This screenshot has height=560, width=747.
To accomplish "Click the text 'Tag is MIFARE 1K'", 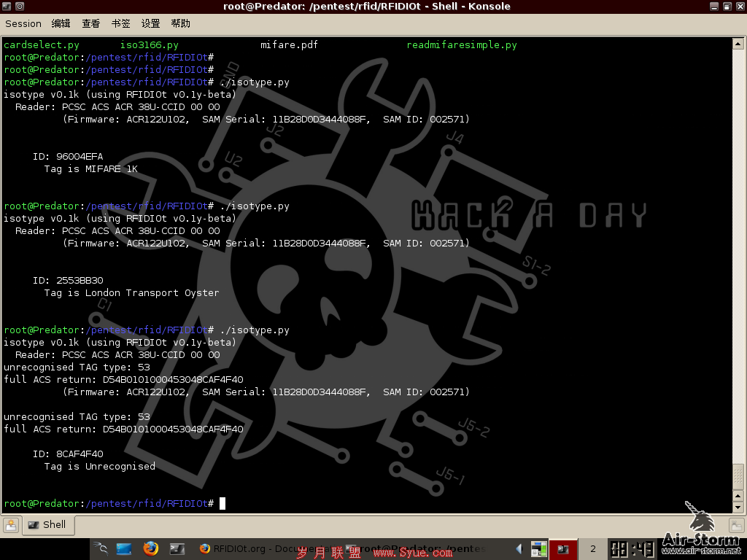I will click(91, 168).
